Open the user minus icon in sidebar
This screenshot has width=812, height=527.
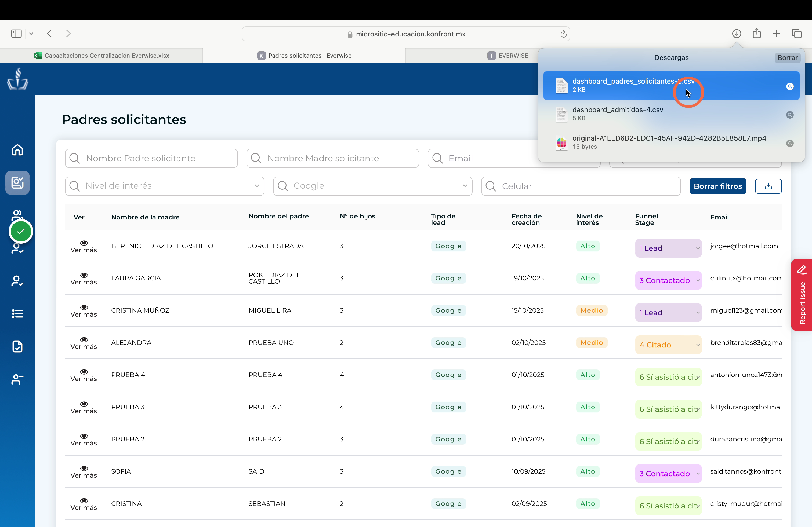coord(17,379)
